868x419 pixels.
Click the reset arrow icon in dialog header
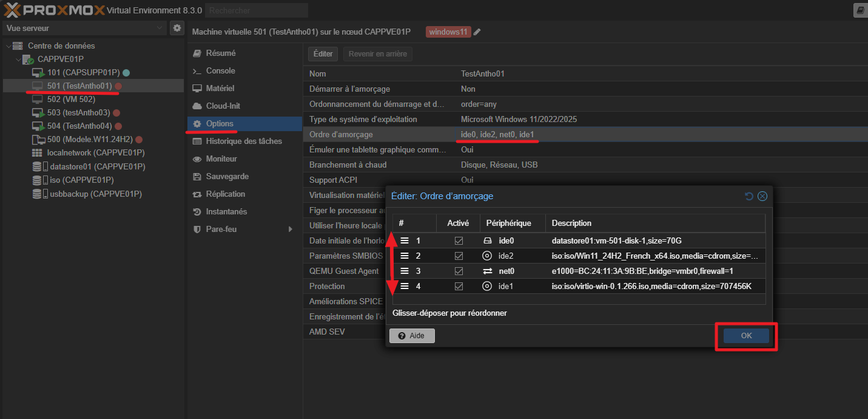pos(749,196)
